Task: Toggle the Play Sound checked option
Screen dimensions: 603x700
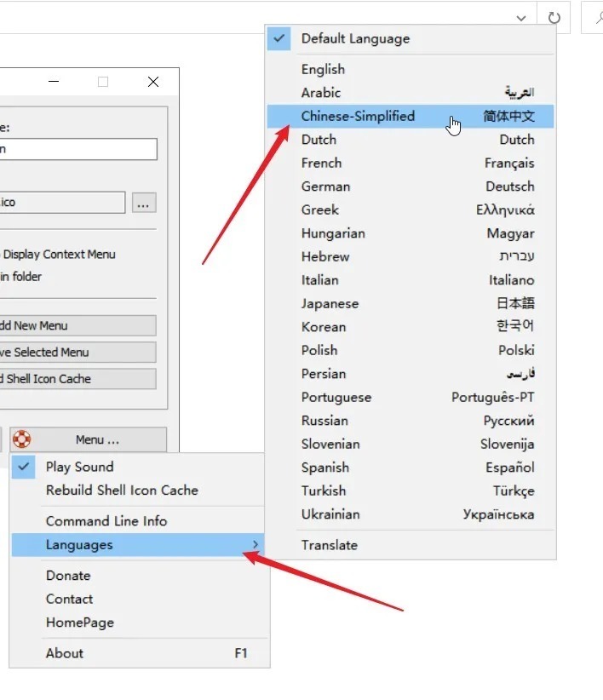Action: pos(79,467)
